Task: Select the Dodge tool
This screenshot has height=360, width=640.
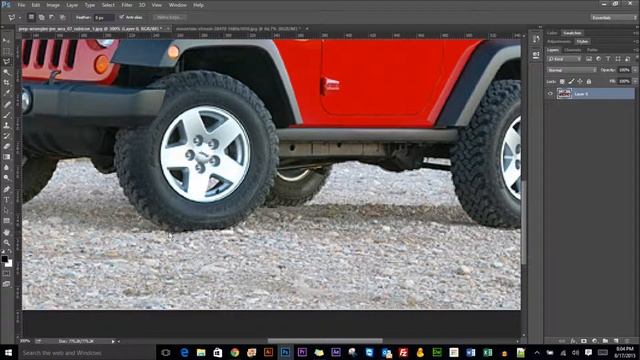Action: coord(7,178)
